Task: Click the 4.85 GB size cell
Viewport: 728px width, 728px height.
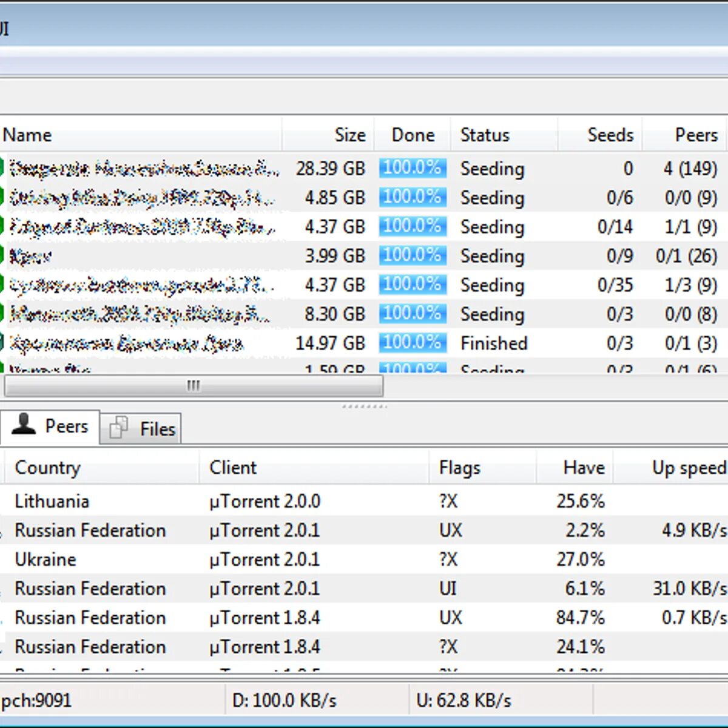Action: (x=335, y=197)
